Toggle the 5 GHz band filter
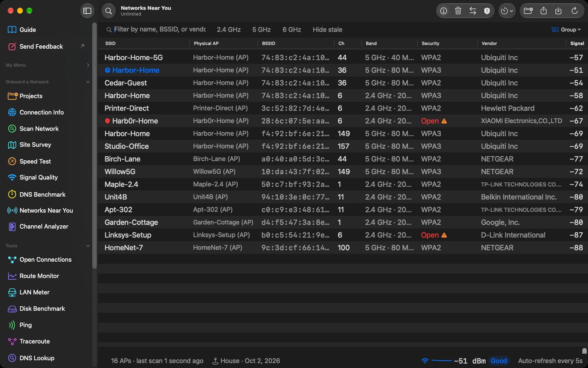 [x=261, y=29]
